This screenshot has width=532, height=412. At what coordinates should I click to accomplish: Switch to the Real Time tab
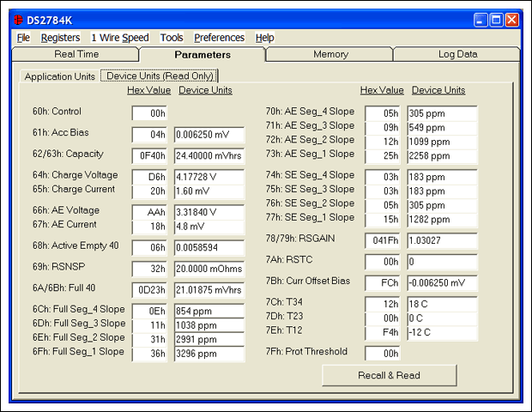tap(76, 54)
